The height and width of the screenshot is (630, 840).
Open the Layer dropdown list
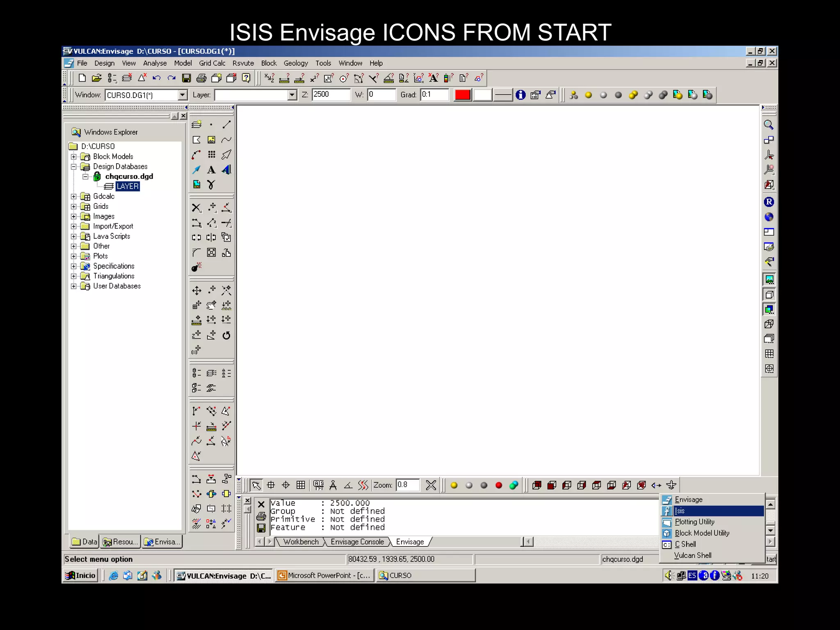292,95
